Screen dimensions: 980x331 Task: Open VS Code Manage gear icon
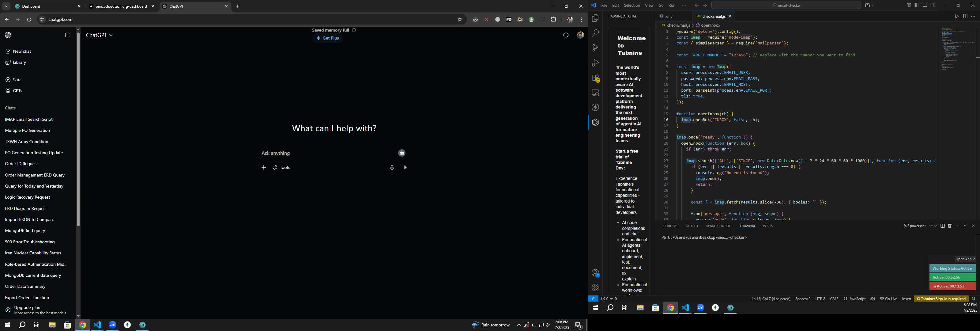(x=595, y=287)
